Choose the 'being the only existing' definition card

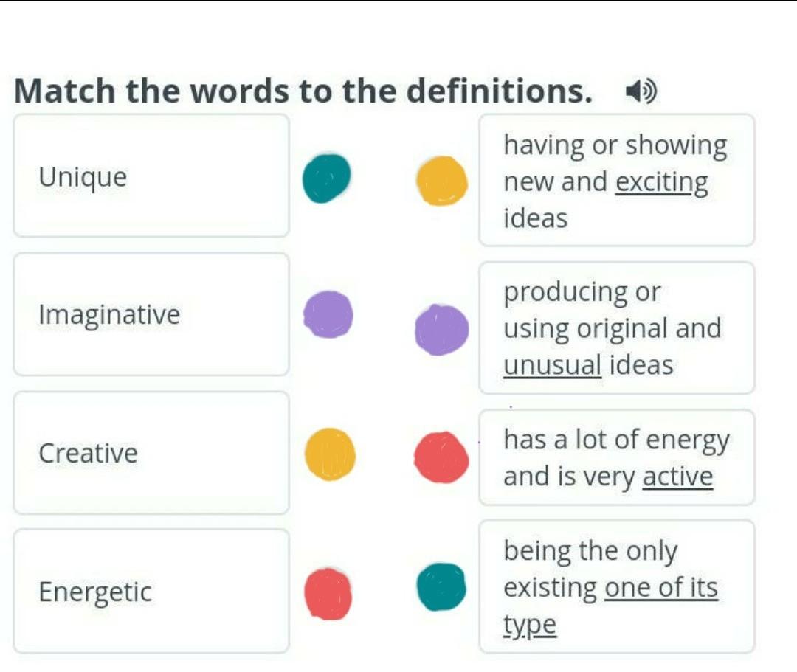coord(616,586)
